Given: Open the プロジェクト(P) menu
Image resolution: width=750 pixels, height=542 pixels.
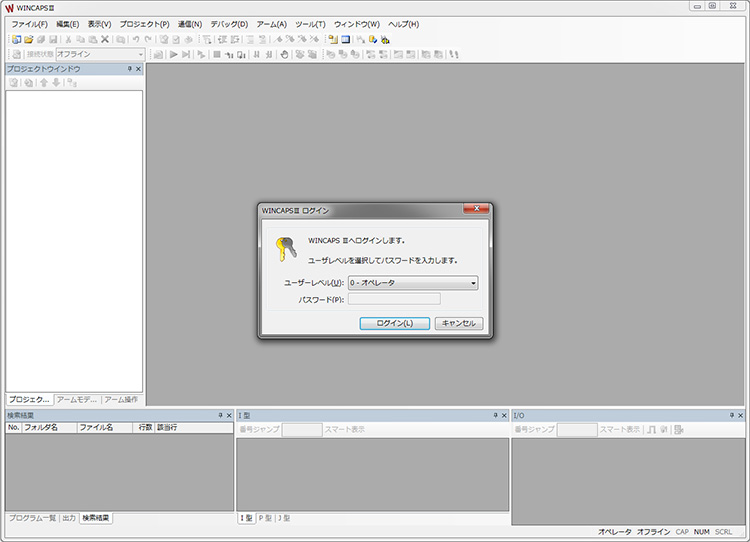Looking at the screenshot, I should tap(144, 24).
